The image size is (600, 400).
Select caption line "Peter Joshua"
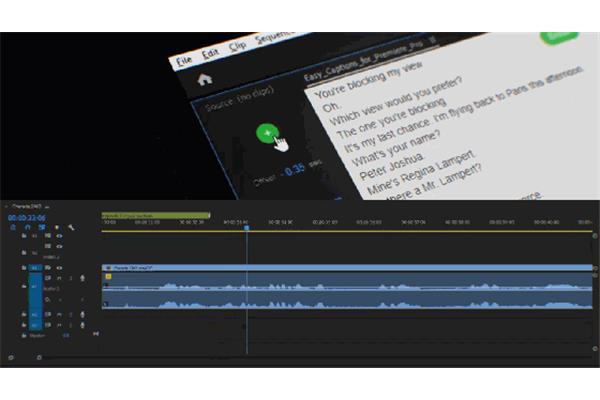point(391,167)
